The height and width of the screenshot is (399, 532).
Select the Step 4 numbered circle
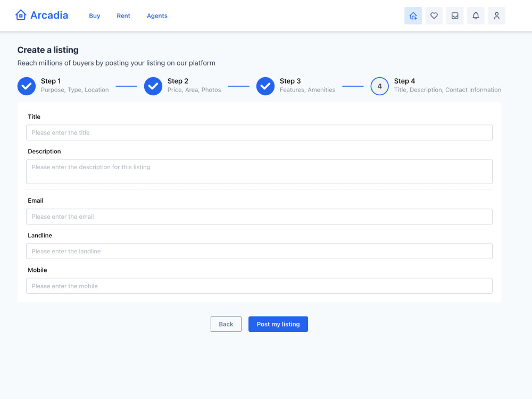point(379,86)
